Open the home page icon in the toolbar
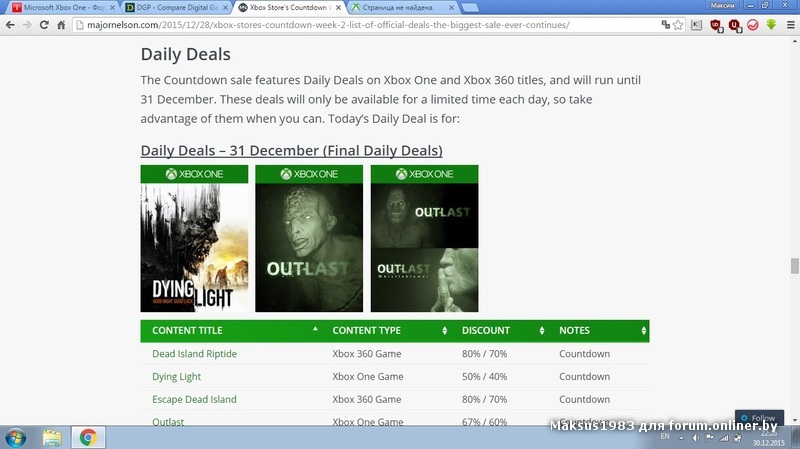Viewport: 800px width, 449px height. [61, 24]
